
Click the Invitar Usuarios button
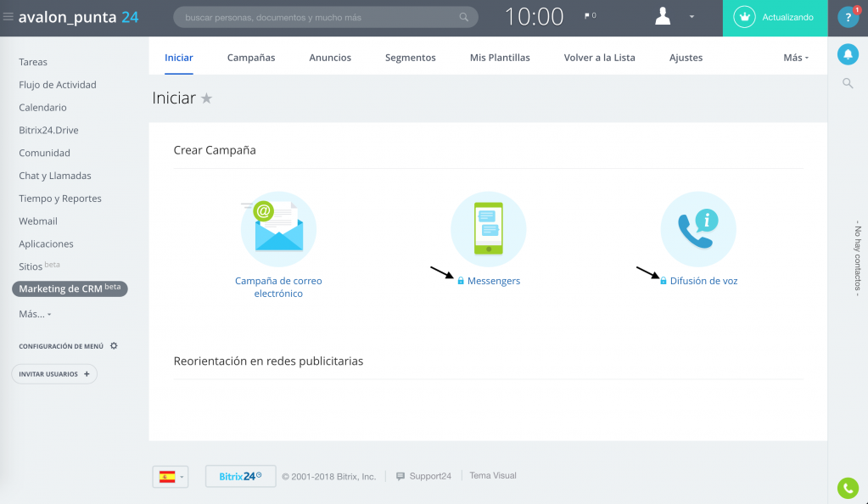[x=54, y=374]
